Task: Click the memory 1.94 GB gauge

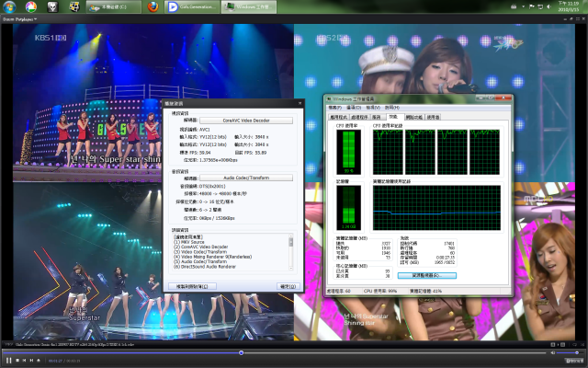Action: click(x=349, y=208)
